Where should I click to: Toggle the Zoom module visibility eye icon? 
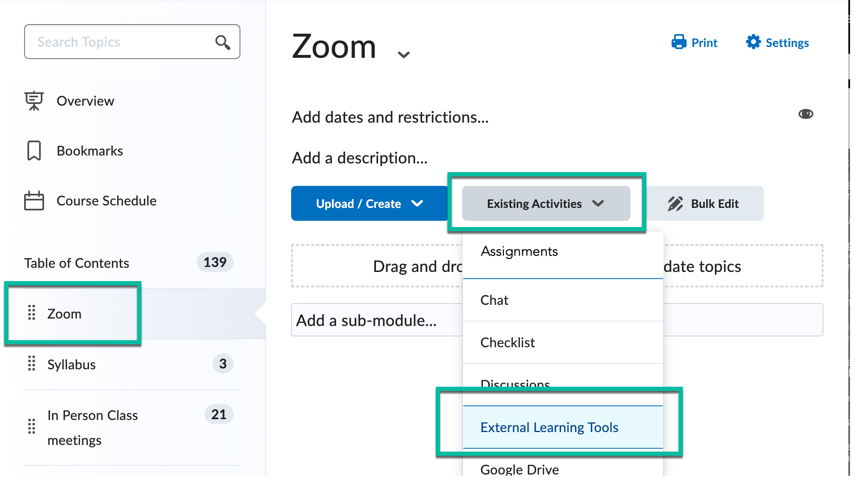[x=806, y=114]
